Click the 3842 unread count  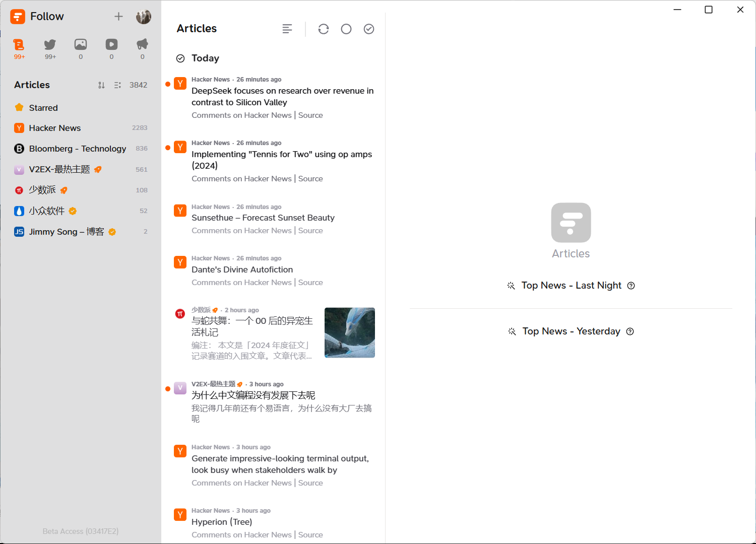139,85
